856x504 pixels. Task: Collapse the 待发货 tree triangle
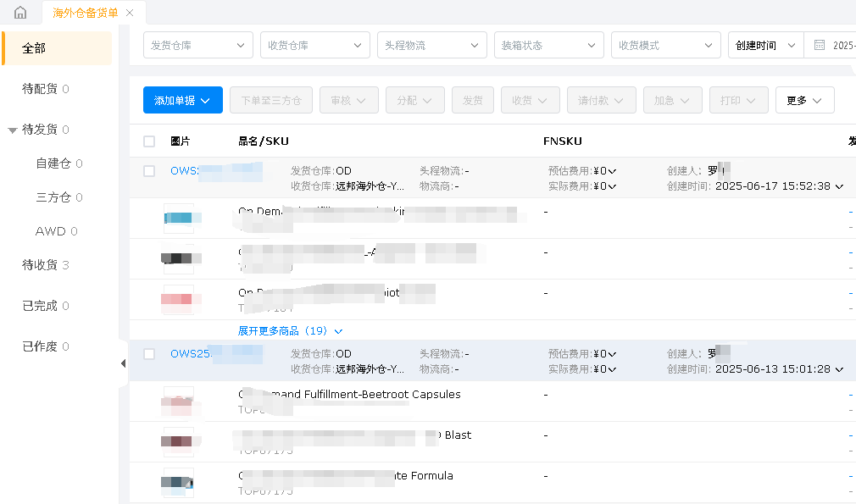pos(12,130)
